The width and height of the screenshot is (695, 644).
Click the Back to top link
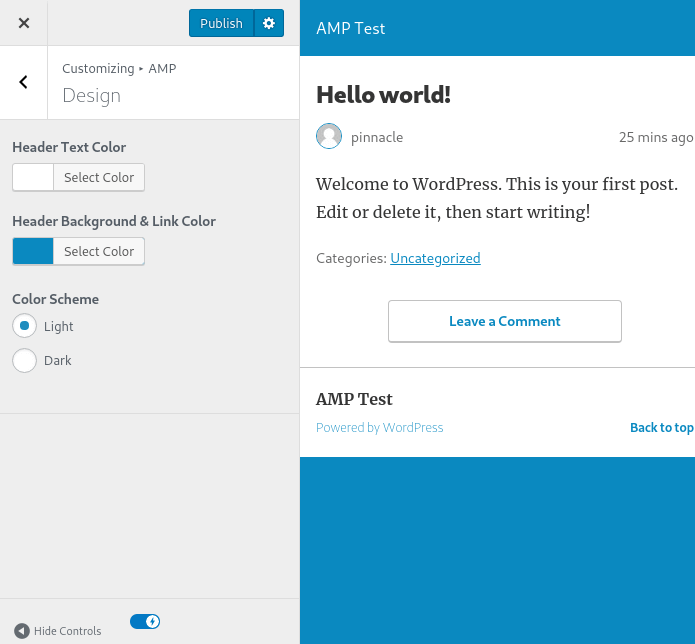coord(661,427)
